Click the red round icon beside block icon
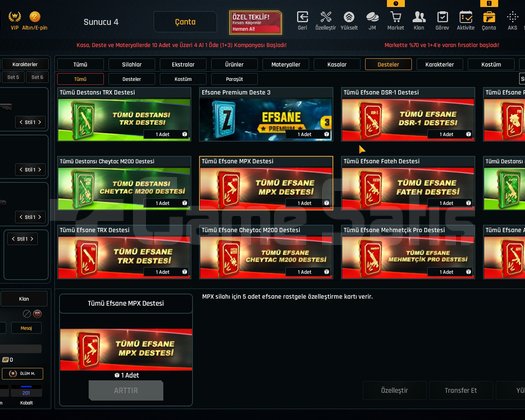The image size is (525, 420). pyautogui.click(x=38, y=314)
